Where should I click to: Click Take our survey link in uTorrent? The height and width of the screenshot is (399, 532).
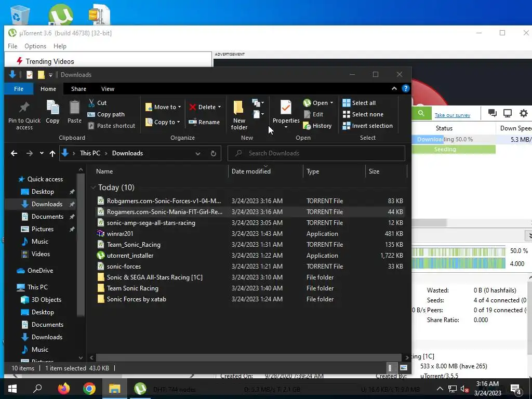point(453,115)
